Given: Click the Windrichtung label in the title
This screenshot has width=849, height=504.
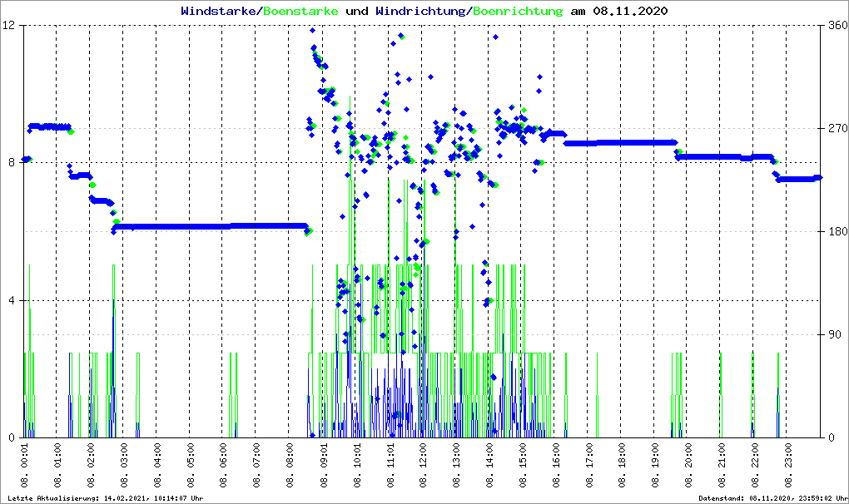Looking at the screenshot, I should coord(420,11).
